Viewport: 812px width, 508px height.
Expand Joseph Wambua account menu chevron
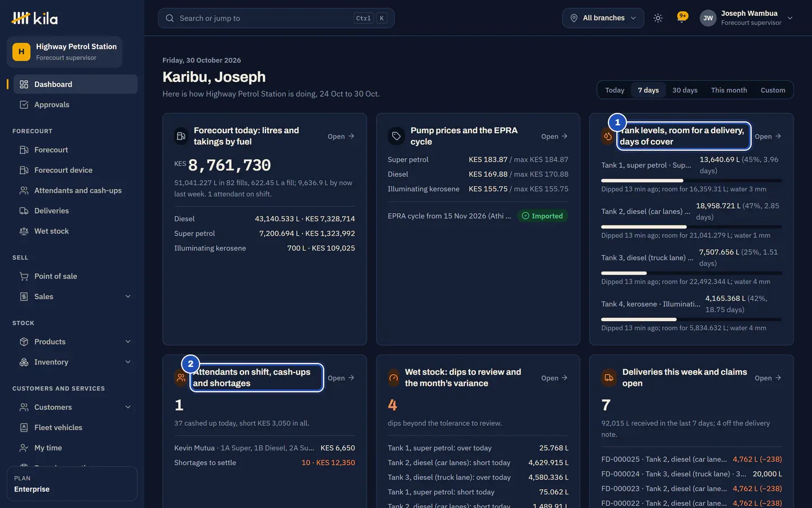click(x=790, y=18)
